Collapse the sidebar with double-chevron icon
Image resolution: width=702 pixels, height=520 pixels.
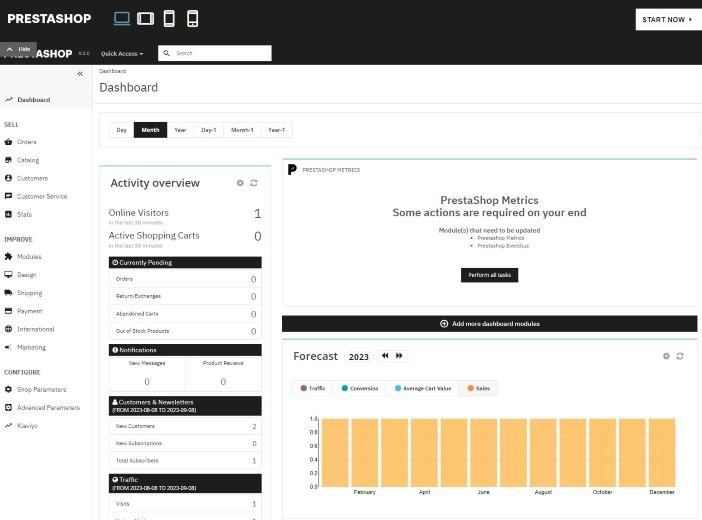coord(80,74)
